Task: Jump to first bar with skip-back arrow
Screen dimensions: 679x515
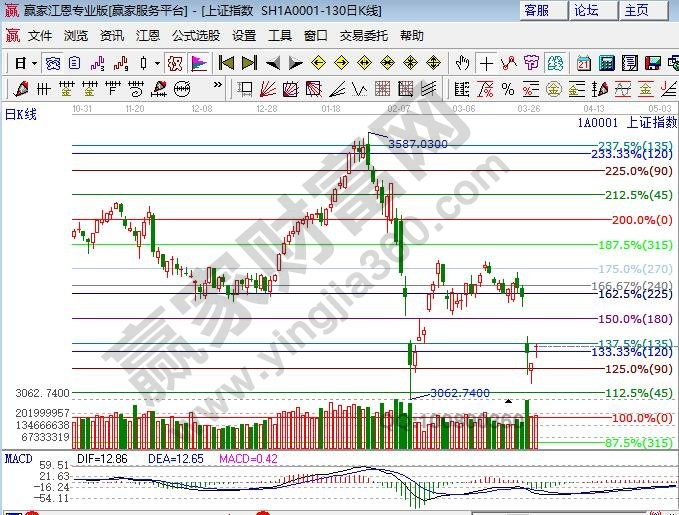Action: 226,62
